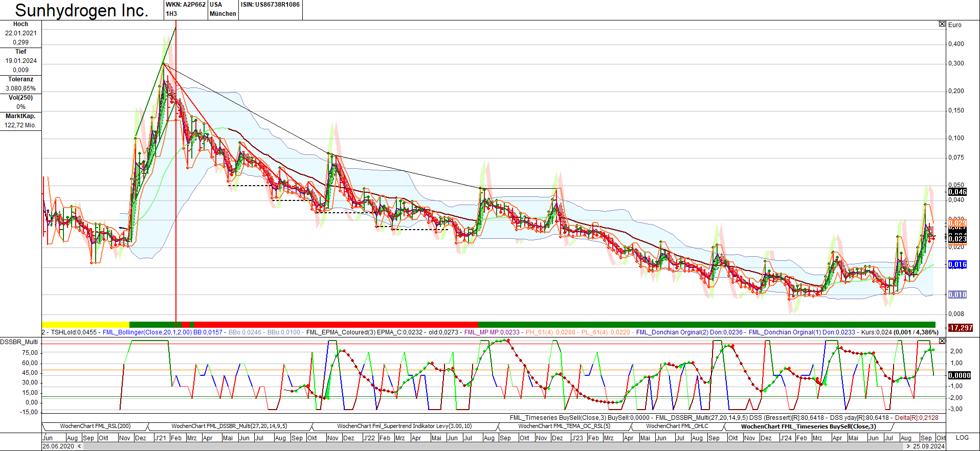The image size is (980, 451).
Task: Click the DSSBR_Multi panel label
Action: (x=19, y=342)
